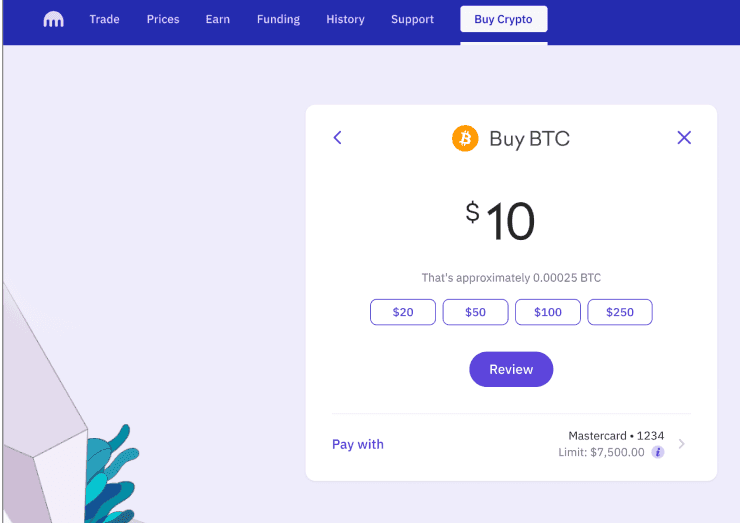Viewport: 740px width, 523px height.
Task: Go back with the left arrow
Action: coord(338,138)
